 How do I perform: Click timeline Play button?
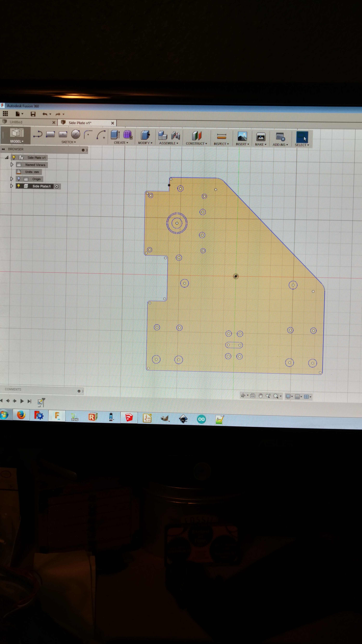(x=22, y=401)
